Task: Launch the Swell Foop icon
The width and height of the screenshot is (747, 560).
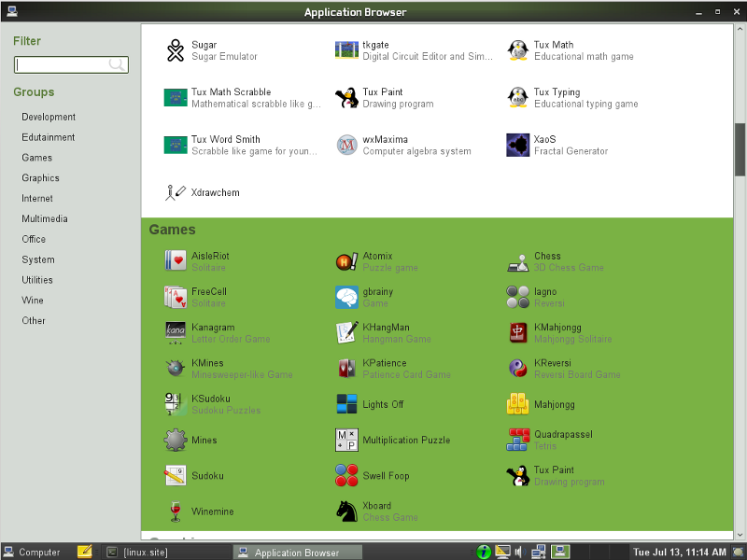Action: [346, 475]
